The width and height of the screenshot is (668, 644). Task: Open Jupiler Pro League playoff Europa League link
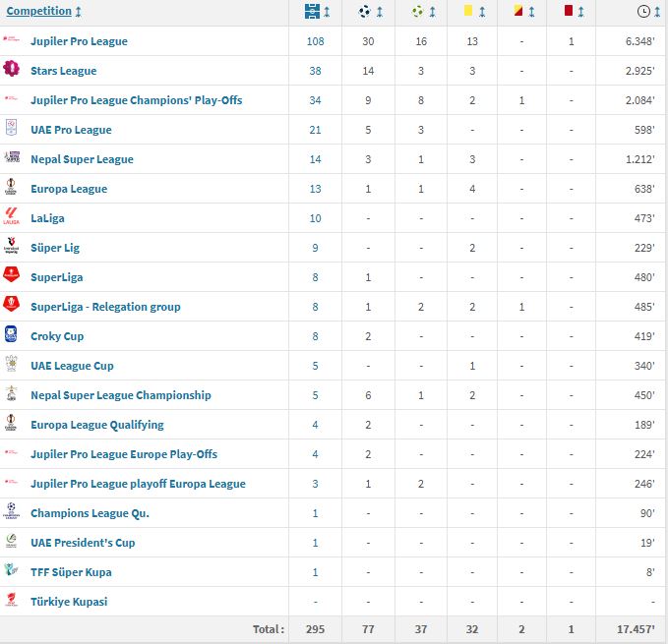tap(138, 484)
